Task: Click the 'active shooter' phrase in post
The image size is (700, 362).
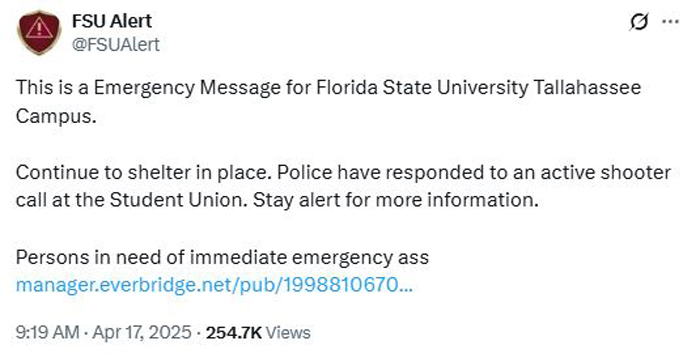Action: click(606, 172)
